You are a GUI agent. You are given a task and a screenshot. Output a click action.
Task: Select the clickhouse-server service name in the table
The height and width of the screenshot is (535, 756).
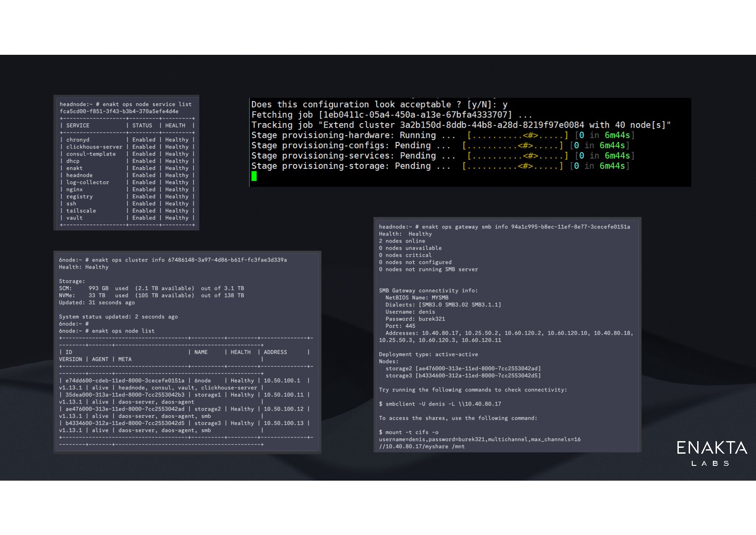click(x=94, y=147)
